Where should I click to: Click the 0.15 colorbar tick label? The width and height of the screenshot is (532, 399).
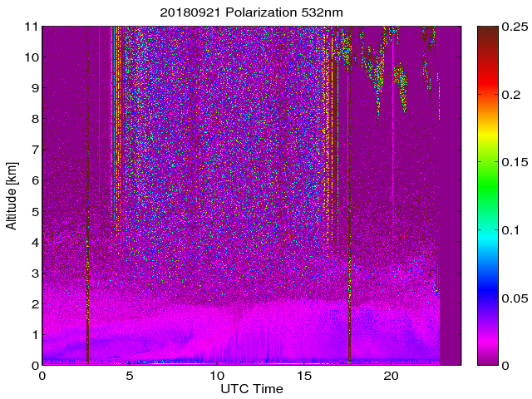pos(515,162)
